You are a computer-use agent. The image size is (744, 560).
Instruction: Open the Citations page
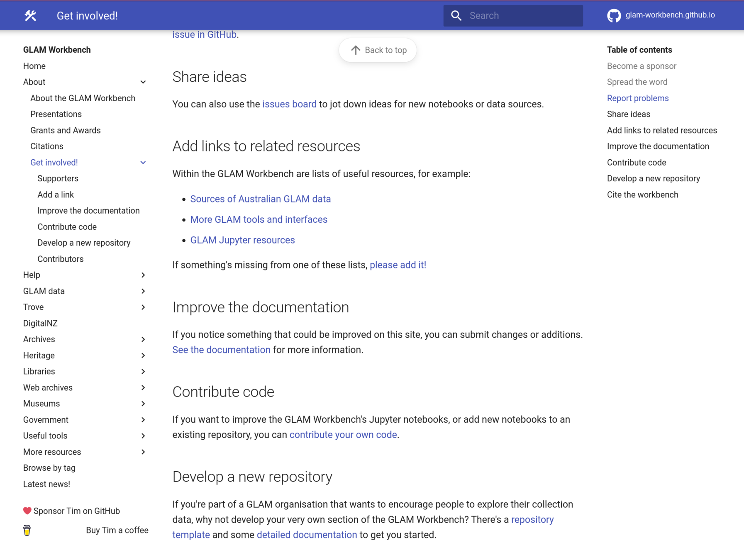(47, 146)
